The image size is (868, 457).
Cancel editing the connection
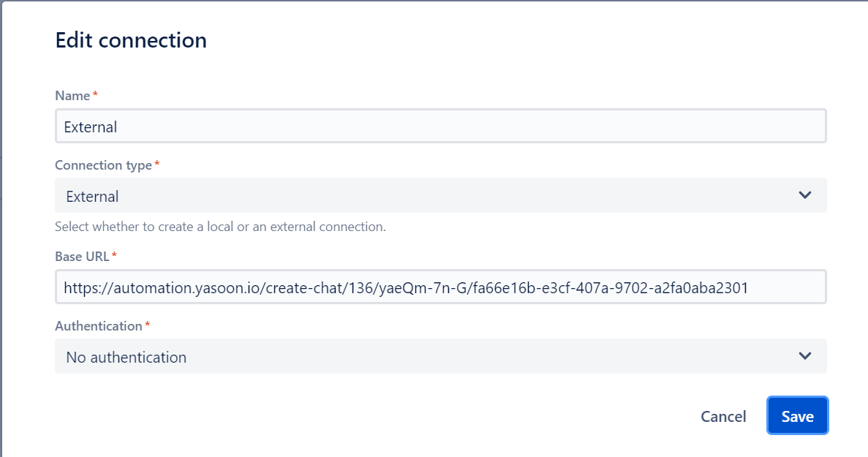(x=723, y=415)
